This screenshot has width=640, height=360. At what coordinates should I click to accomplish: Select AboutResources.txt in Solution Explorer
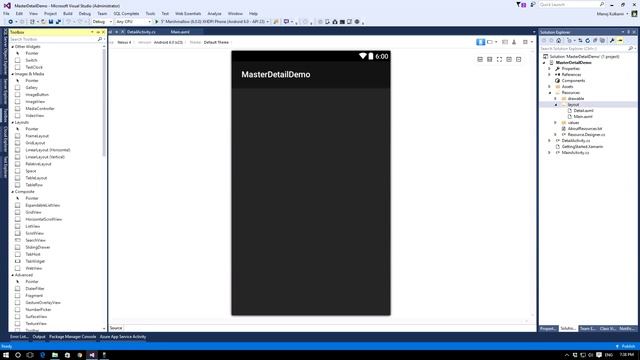pyautogui.click(x=584, y=129)
